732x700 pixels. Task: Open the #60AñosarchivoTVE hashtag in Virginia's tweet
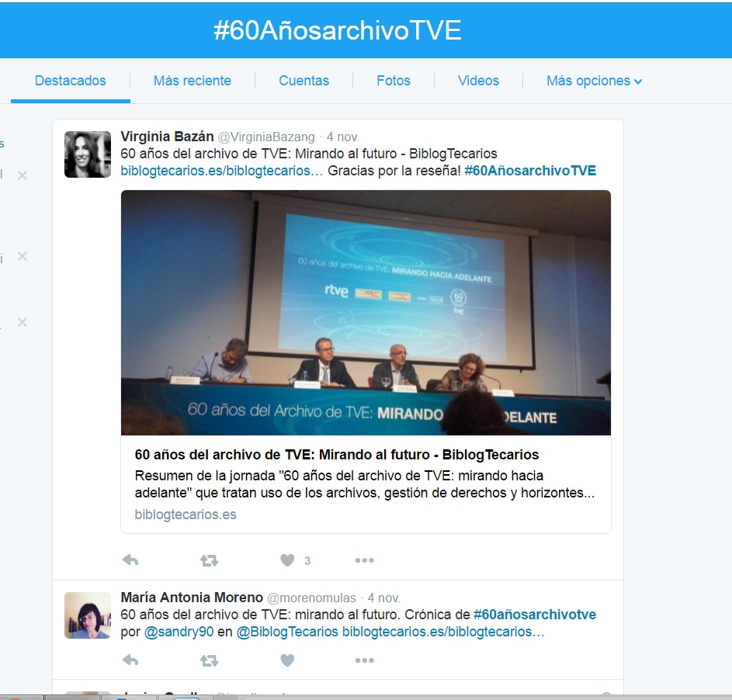(530, 171)
